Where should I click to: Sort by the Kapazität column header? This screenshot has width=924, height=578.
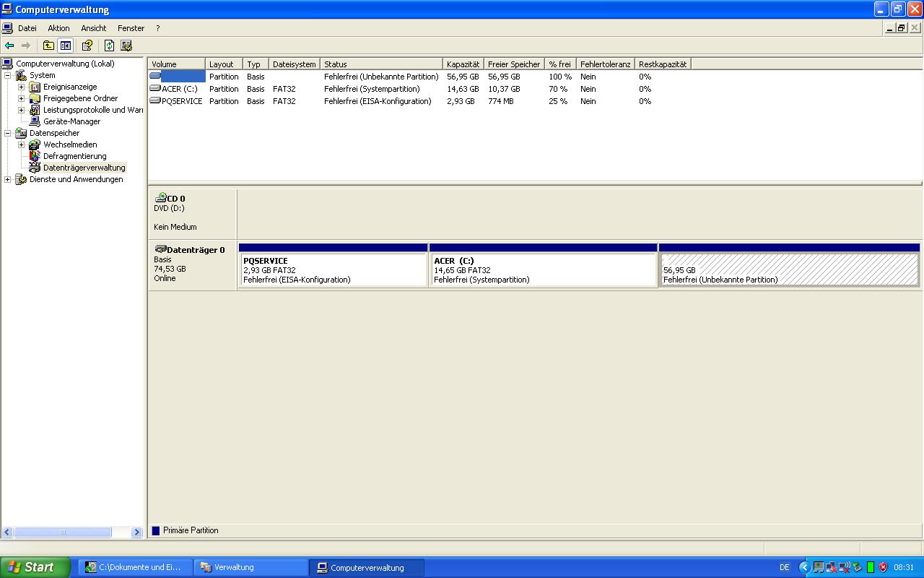coord(463,64)
